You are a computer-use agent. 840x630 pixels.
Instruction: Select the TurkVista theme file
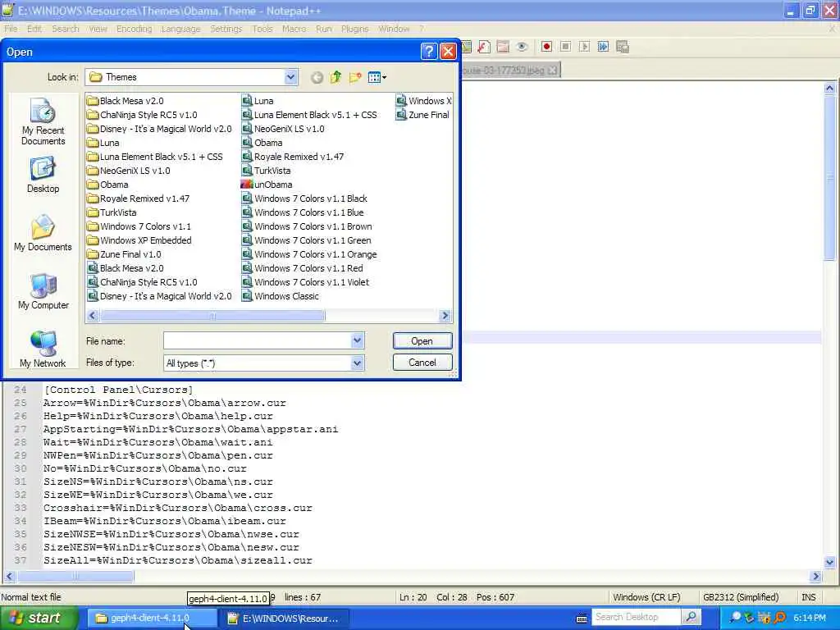coord(267,171)
